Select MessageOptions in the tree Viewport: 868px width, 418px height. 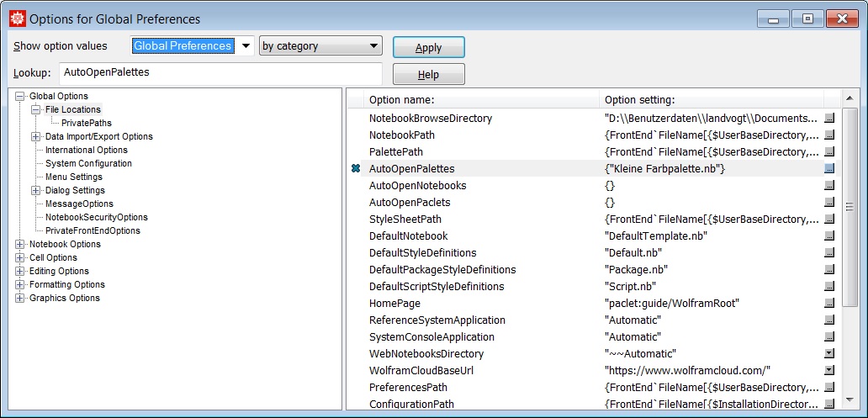click(79, 204)
